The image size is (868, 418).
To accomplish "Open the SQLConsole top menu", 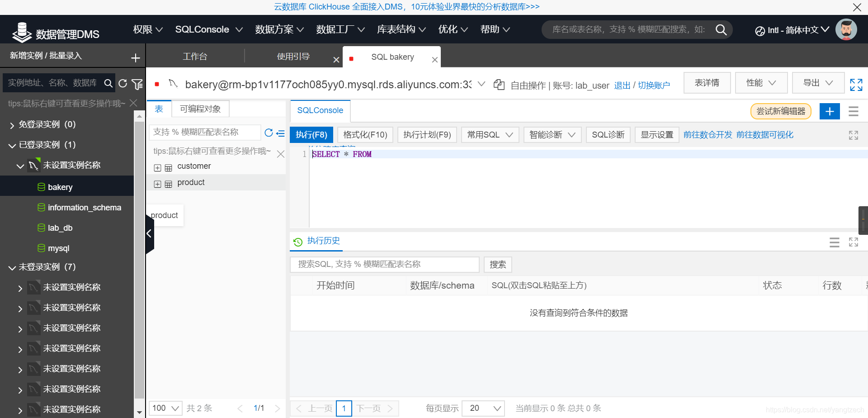I will [209, 29].
